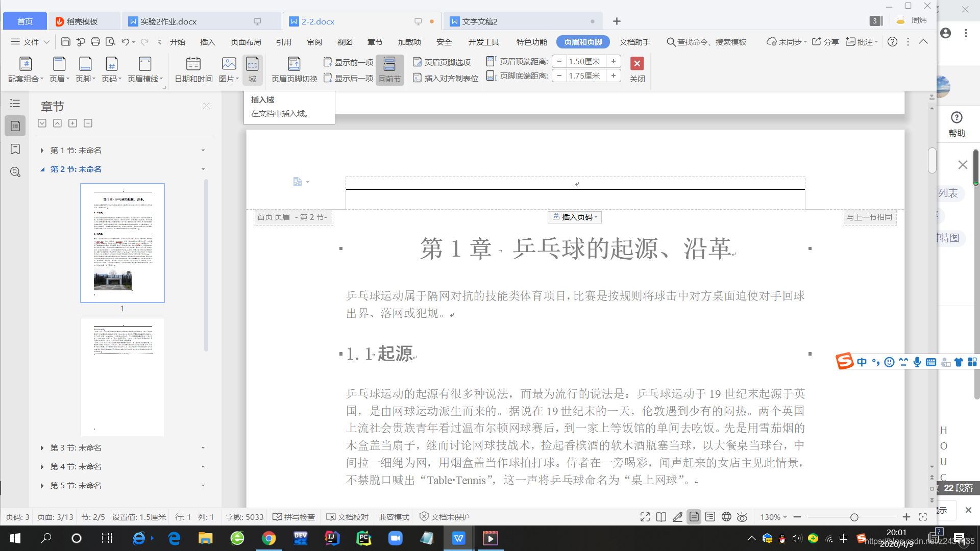
Task: Close the 章节 navigation panel
Action: 206,106
